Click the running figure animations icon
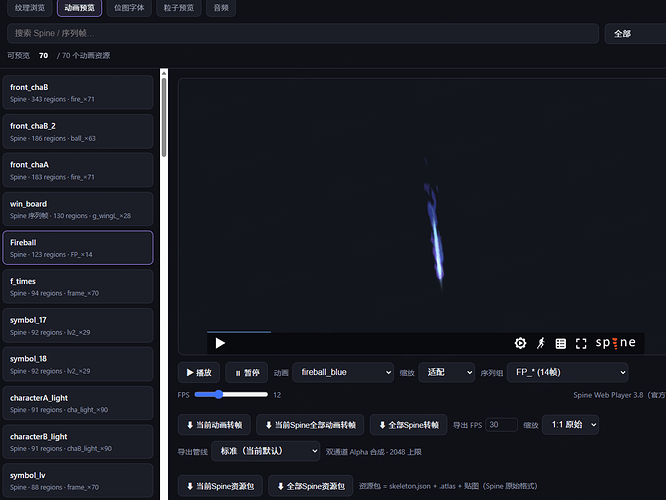The image size is (666, 500). (x=541, y=343)
